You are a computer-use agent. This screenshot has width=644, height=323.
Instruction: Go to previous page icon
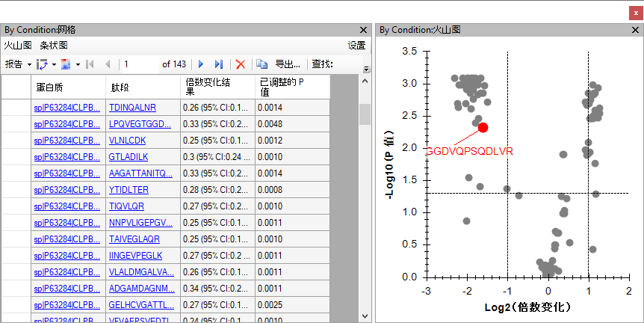click(108, 64)
